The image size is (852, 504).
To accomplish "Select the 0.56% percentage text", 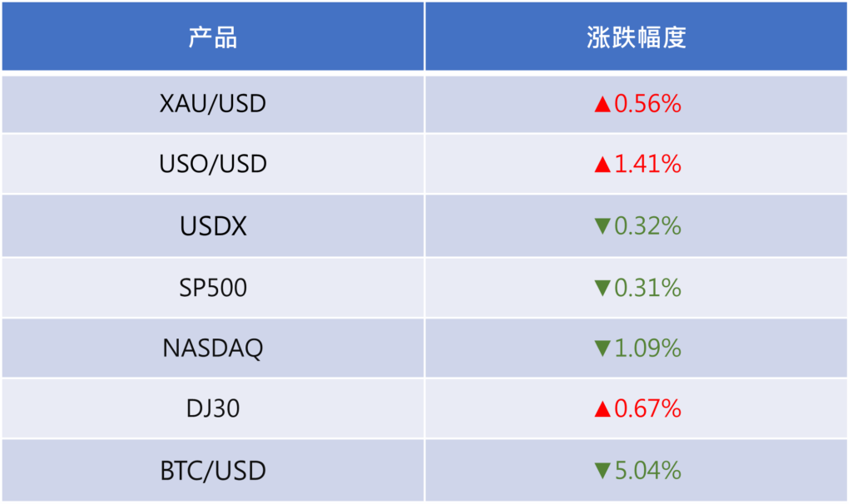I will (x=647, y=104).
